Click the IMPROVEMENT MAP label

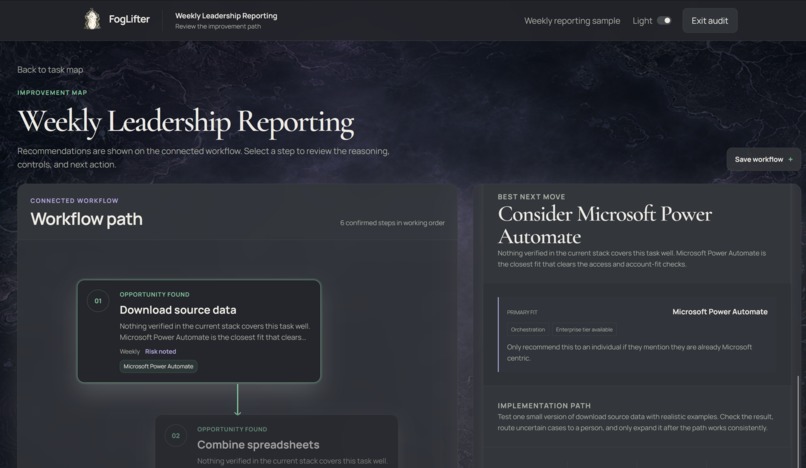point(52,93)
